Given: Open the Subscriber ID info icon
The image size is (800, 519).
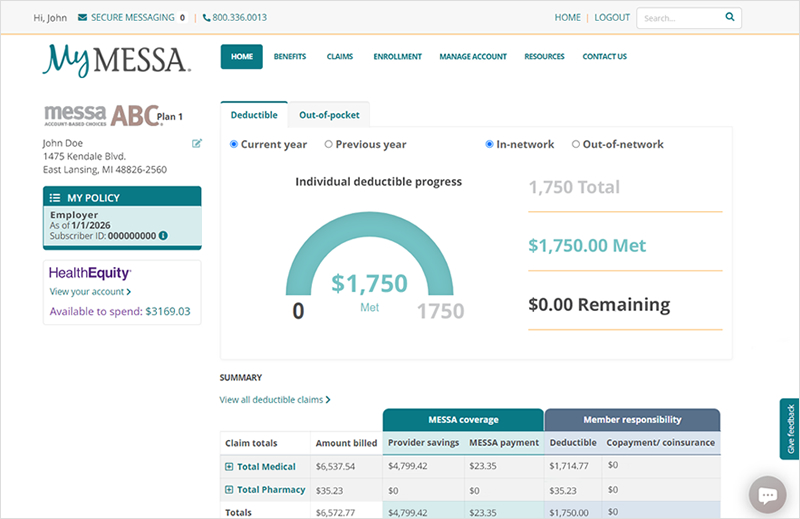Looking at the screenshot, I should [x=163, y=236].
